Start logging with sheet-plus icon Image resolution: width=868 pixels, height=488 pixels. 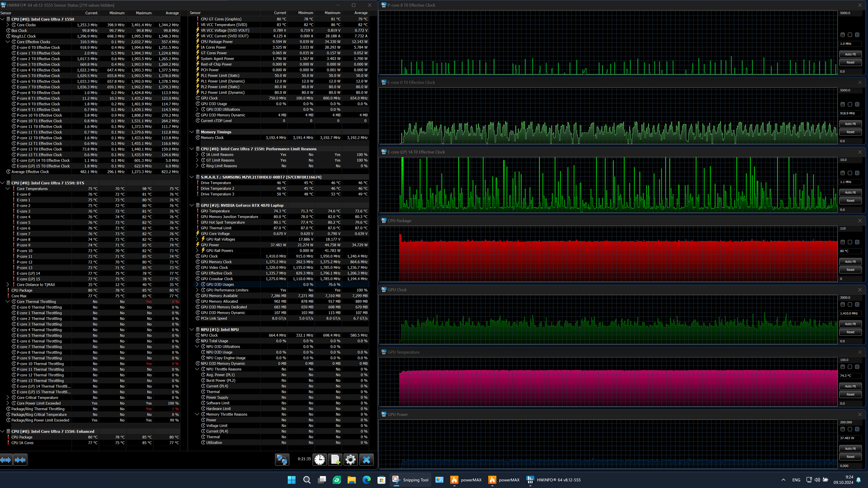pos(335,460)
